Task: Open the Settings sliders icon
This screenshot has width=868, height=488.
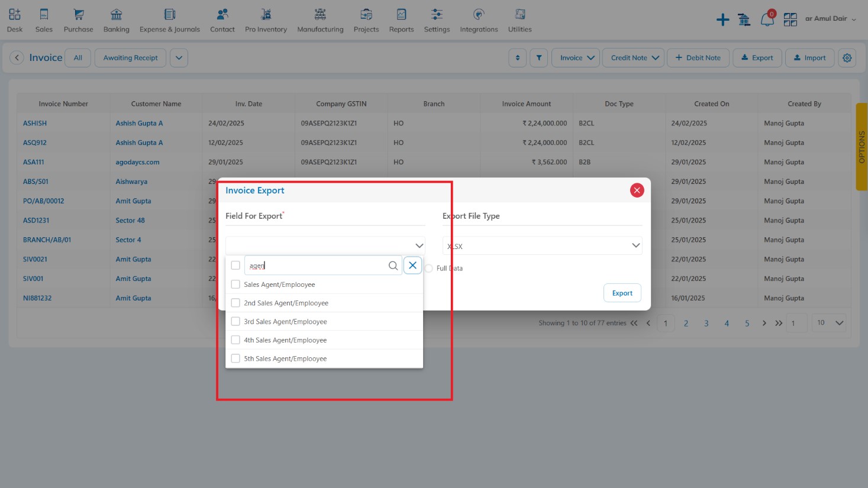Action: pos(437,14)
